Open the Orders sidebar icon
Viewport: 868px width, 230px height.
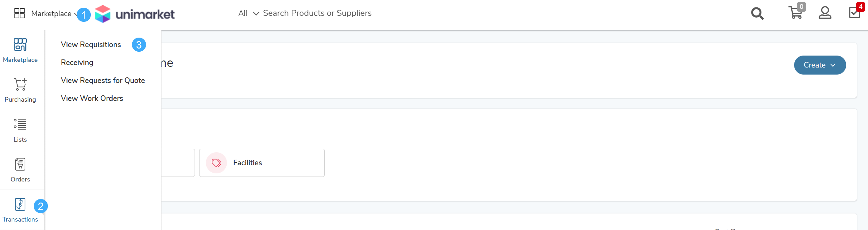(x=20, y=164)
